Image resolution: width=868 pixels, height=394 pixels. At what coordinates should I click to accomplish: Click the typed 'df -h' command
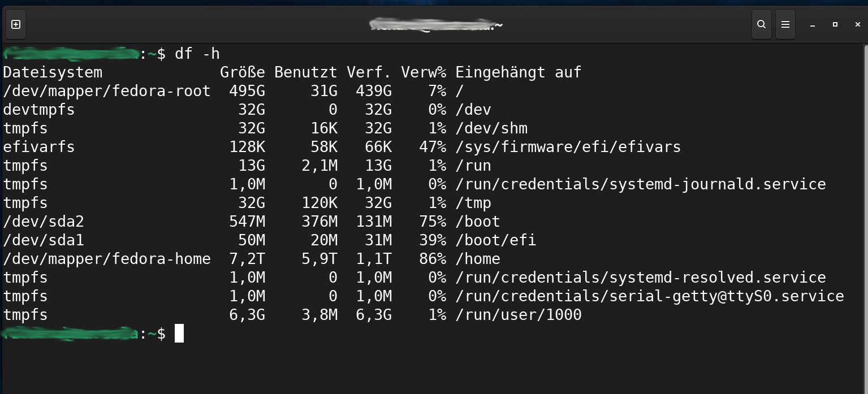[197, 54]
